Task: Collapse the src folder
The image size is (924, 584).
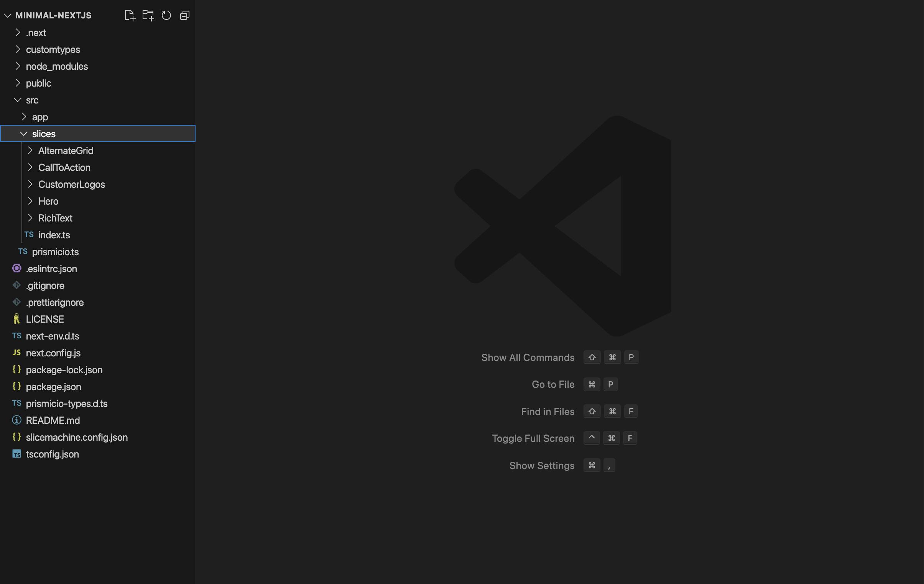Action: point(18,100)
